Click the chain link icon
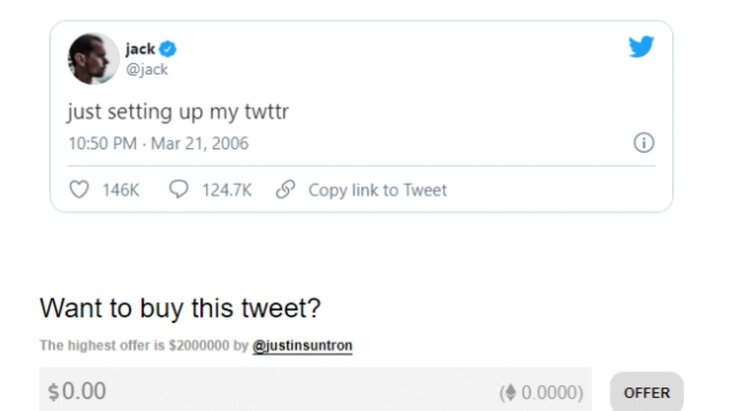This screenshot has width=730, height=411. [286, 190]
